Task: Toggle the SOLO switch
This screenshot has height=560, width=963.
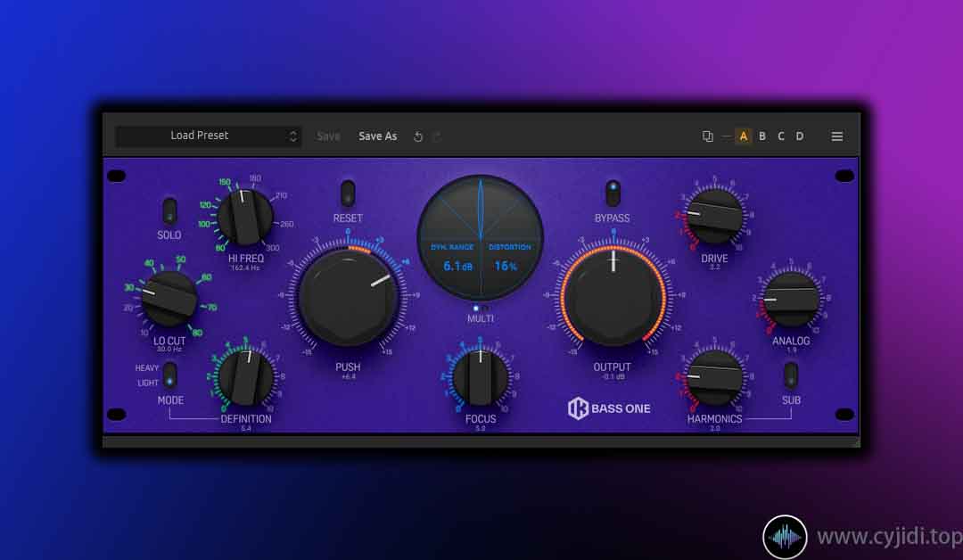Action: click(169, 211)
